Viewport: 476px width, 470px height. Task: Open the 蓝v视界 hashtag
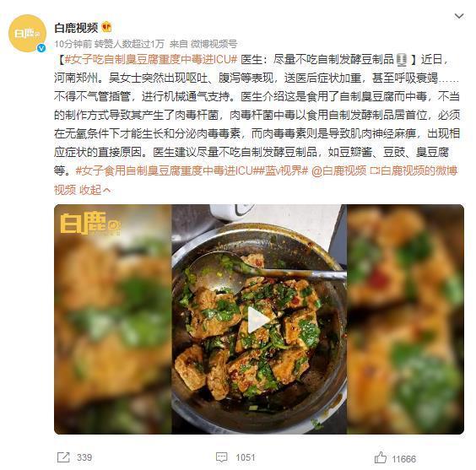[x=284, y=170]
